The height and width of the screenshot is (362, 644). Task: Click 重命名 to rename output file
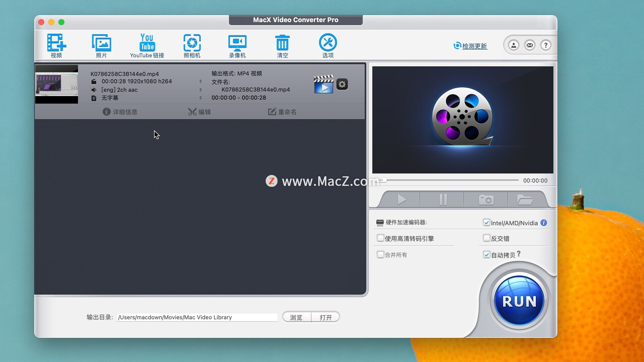click(x=282, y=112)
